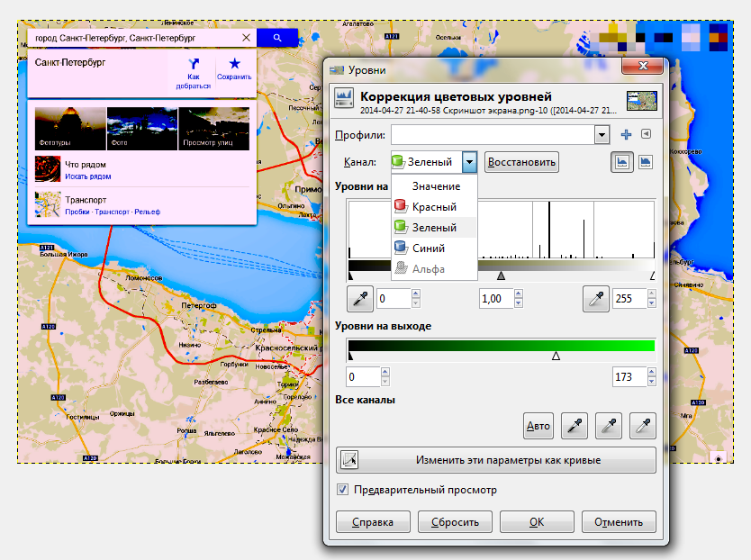The image size is (751, 560).
Task: Pick black point with input eyedropper
Action: click(x=360, y=298)
